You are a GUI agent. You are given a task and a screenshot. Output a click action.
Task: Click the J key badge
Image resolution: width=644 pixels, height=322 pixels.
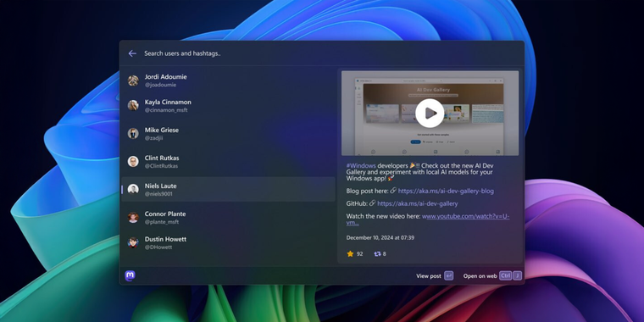[518, 275]
